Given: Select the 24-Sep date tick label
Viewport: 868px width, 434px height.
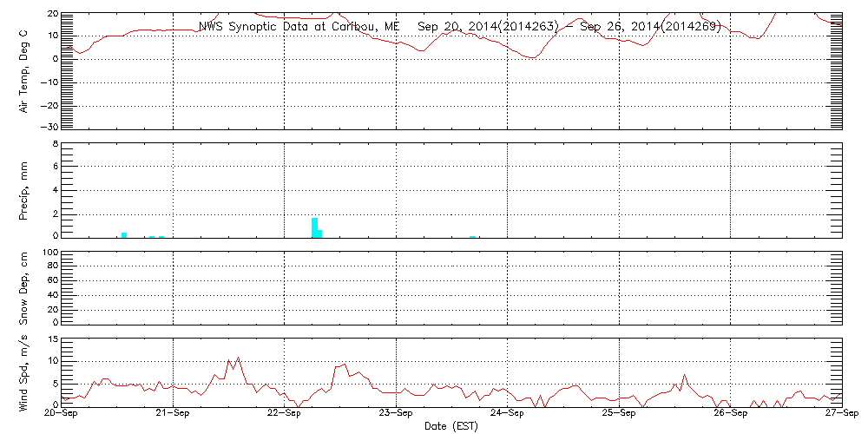Looking at the screenshot, I should click(x=508, y=414).
